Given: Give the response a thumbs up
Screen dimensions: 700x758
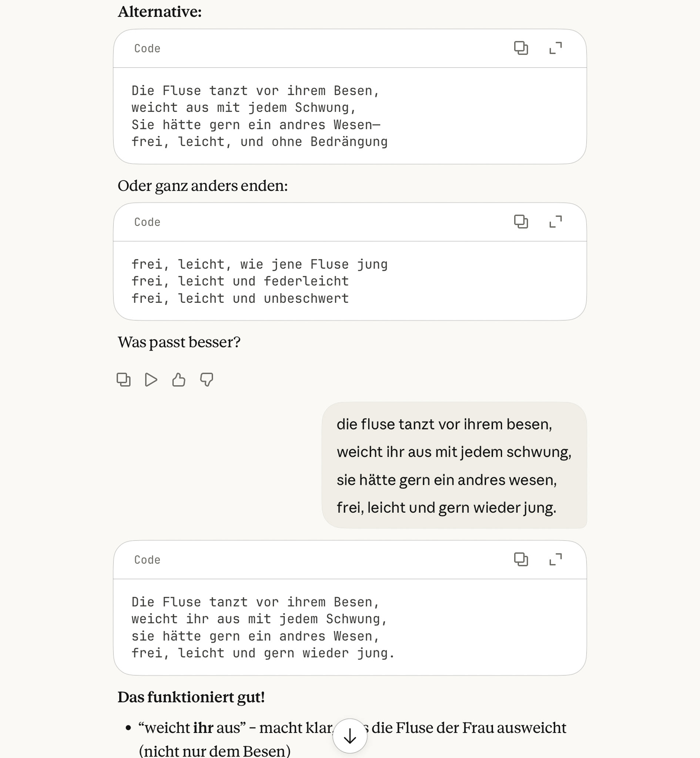Looking at the screenshot, I should click(x=179, y=380).
